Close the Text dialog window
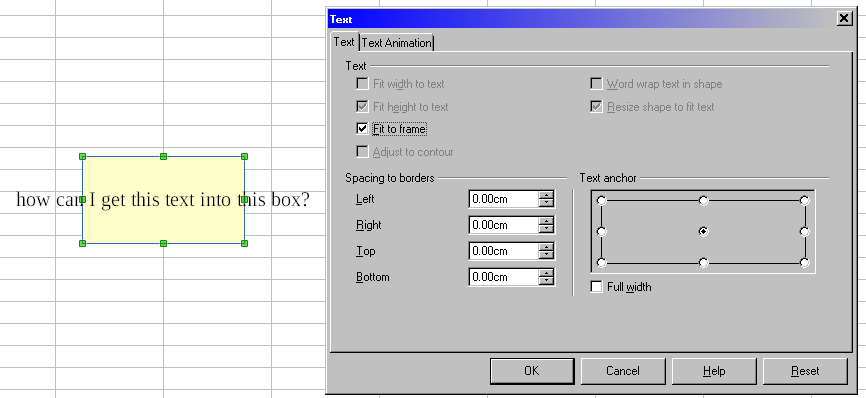This screenshot has width=866, height=398. tap(844, 19)
